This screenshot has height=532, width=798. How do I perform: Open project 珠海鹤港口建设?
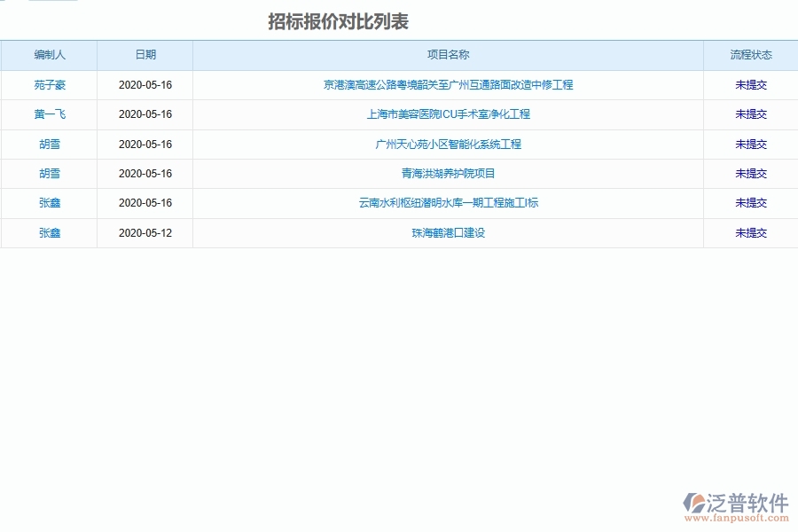[448, 233]
